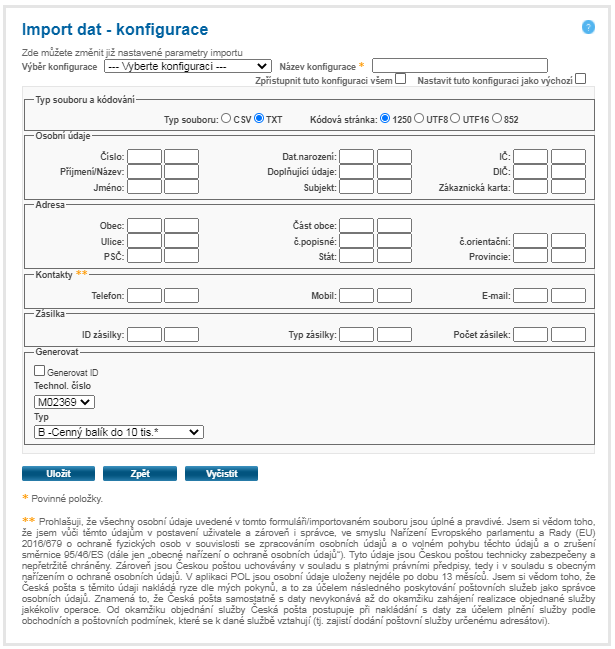The image size is (615, 649).
Task: Choose the 852 code page option
Action: (498, 118)
